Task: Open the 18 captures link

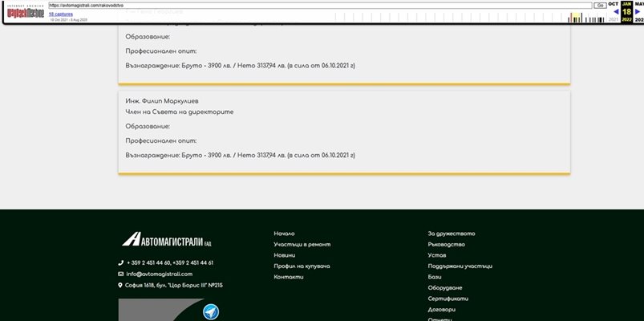Action: click(61, 14)
